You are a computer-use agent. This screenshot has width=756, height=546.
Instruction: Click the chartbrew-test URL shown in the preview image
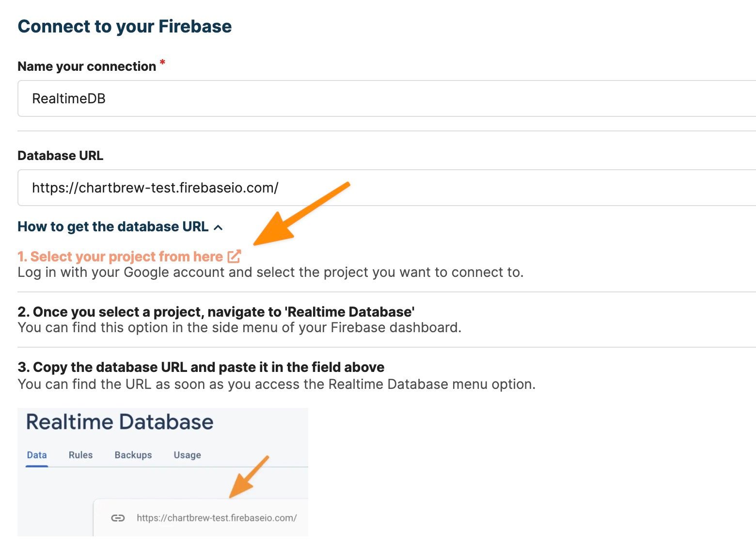pyautogui.click(x=216, y=518)
